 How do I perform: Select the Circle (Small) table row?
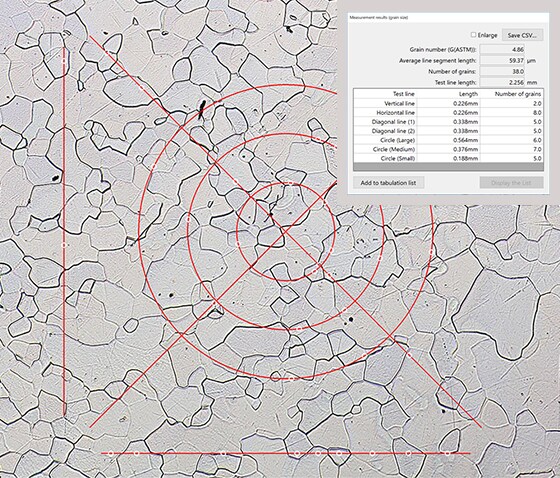pos(448,158)
